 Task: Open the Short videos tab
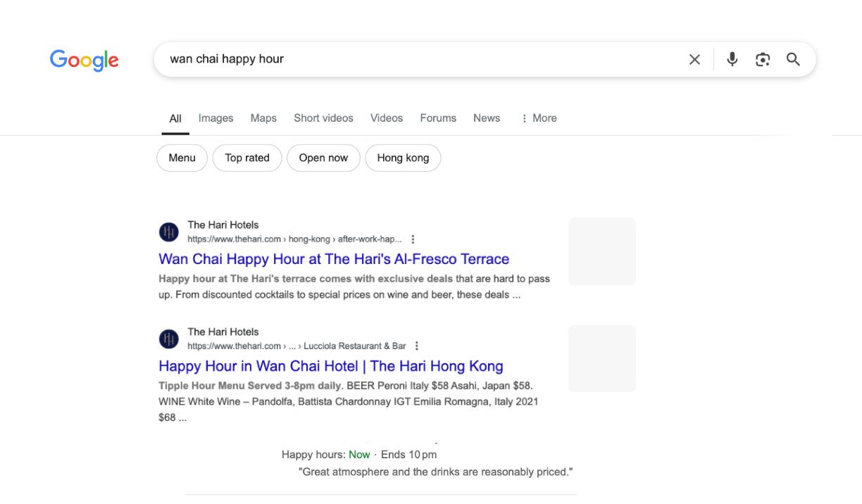[x=323, y=118]
